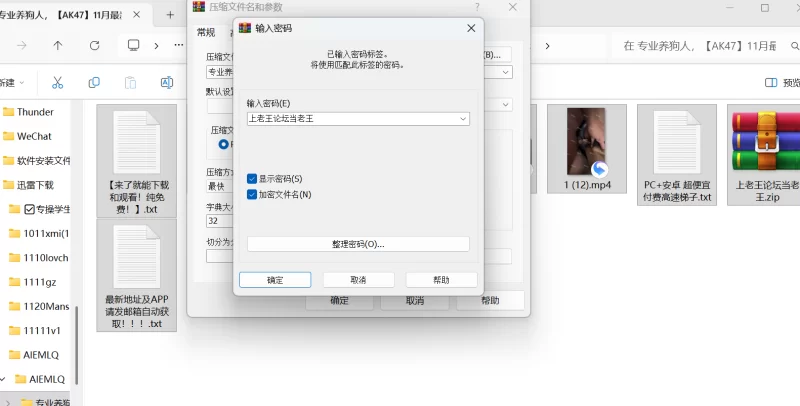The height and width of the screenshot is (406, 800).
Task: Click the 输入密码(E) text field
Action: tap(358, 119)
